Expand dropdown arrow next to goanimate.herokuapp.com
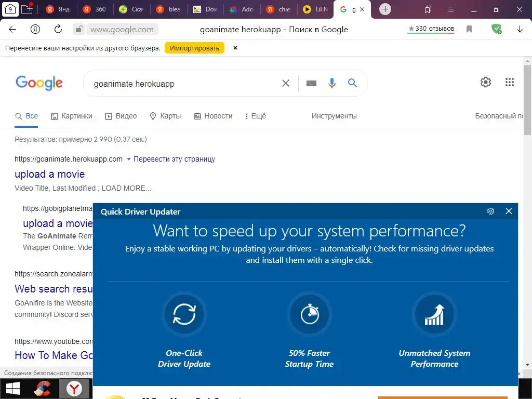Viewport: 532px width, 399px height. [x=129, y=159]
